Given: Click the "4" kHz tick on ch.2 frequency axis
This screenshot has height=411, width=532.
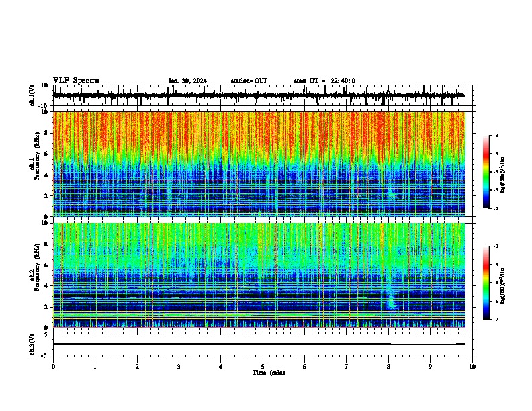Looking at the screenshot, I should pyautogui.click(x=47, y=286).
